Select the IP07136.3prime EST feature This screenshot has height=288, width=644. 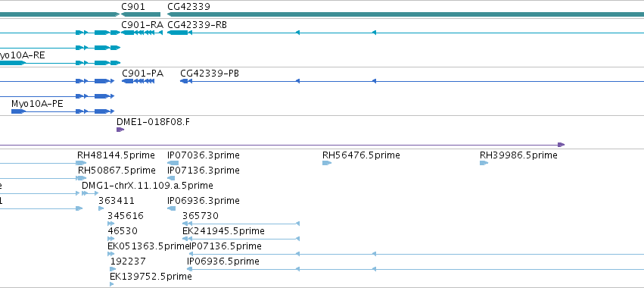coord(171,178)
